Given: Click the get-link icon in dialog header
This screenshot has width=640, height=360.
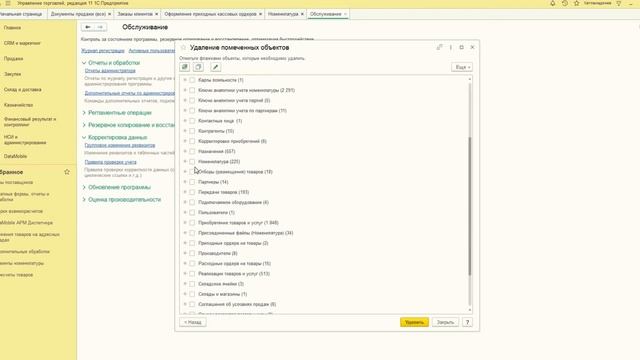Looking at the screenshot, I should pos(440,47).
